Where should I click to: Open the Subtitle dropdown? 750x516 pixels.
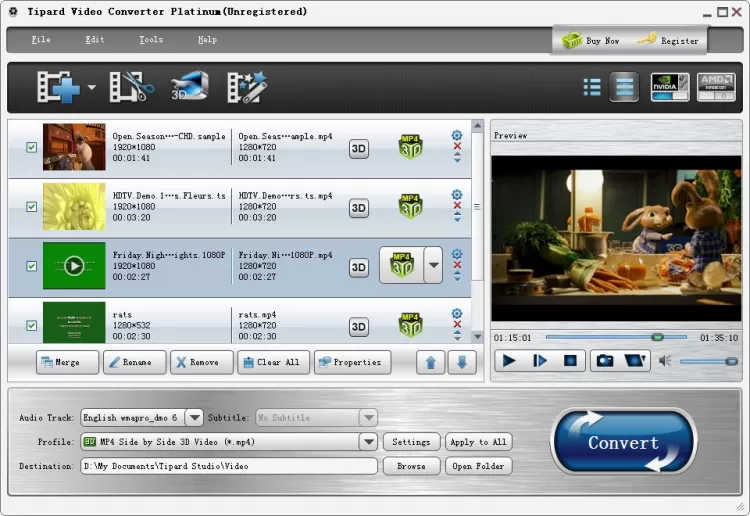[368, 417]
